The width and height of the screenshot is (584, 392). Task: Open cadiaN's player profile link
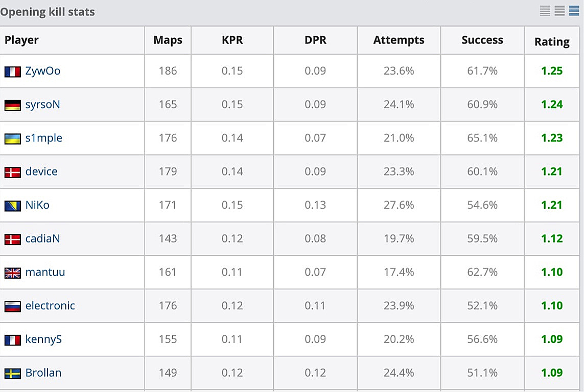tap(42, 239)
